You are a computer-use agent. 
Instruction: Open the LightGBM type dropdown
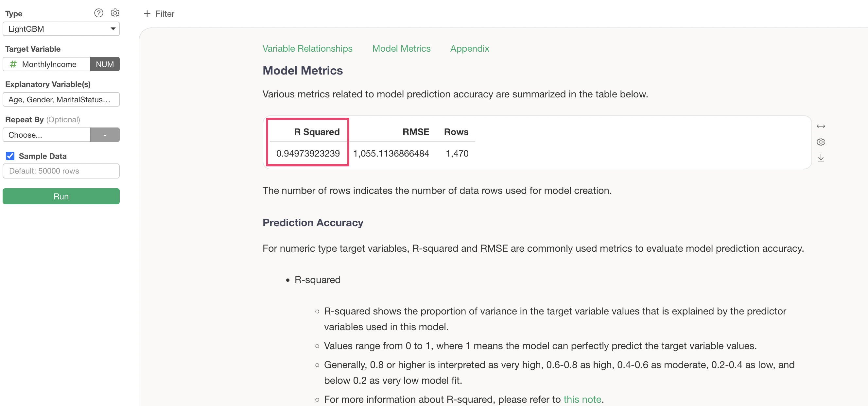click(x=61, y=29)
